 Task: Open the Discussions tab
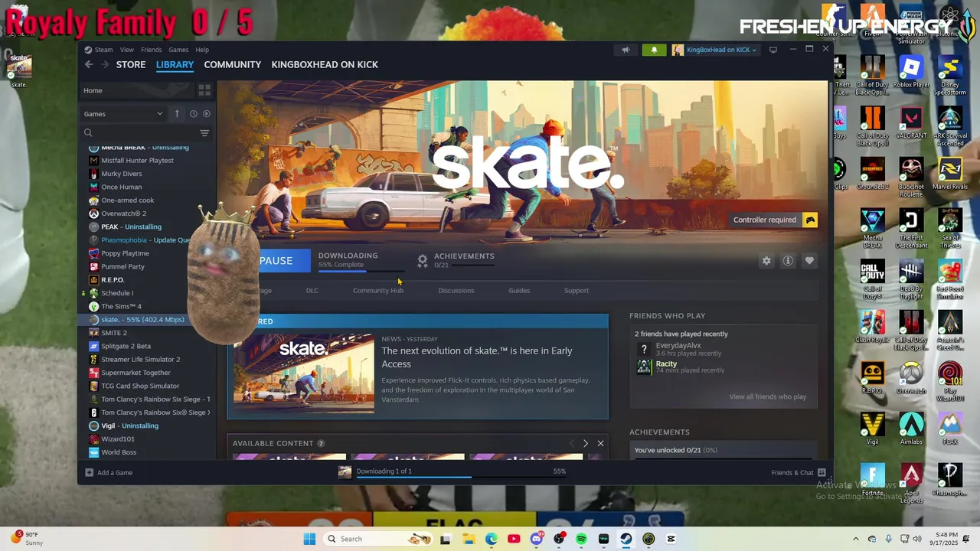(x=456, y=291)
